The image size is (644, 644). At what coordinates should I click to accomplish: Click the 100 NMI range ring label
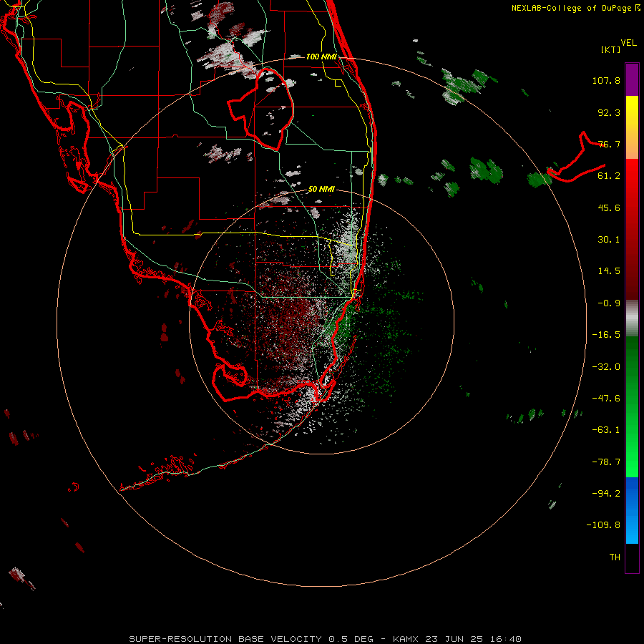tap(321, 57)
